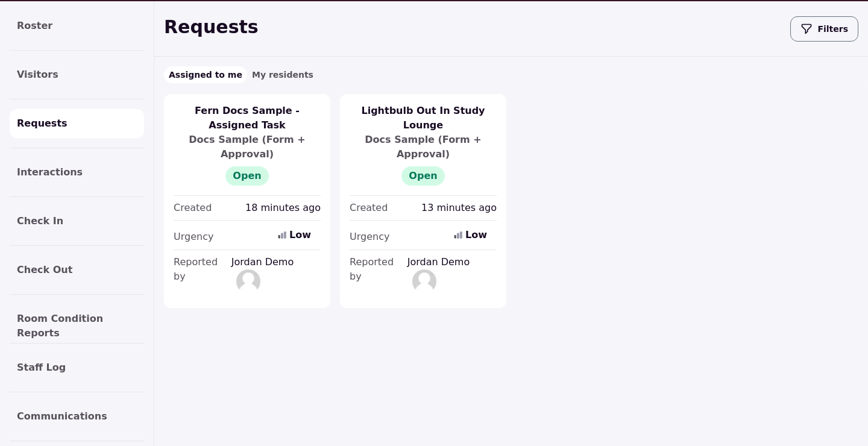
Task: Click the urgency bars icon on Fern Docs Sample card
Action: pos(282,235)
